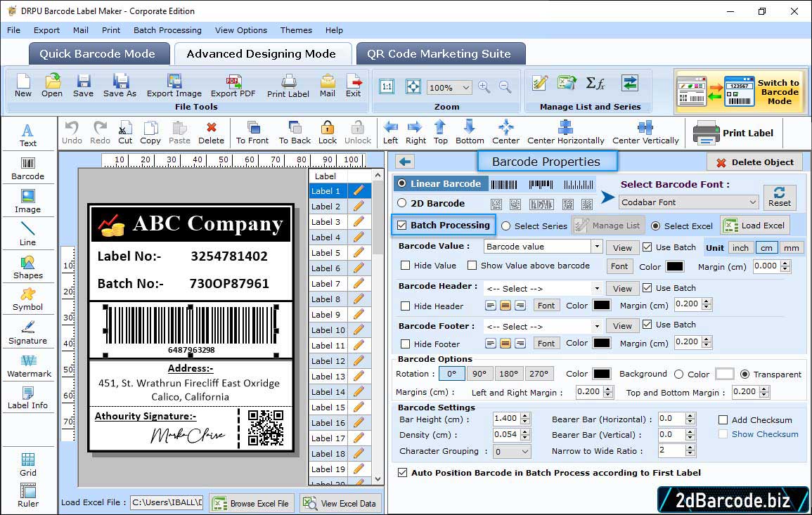Toggle the Ruler icon
The width and height of the screenshot is (812, 515).
(28, 496)
